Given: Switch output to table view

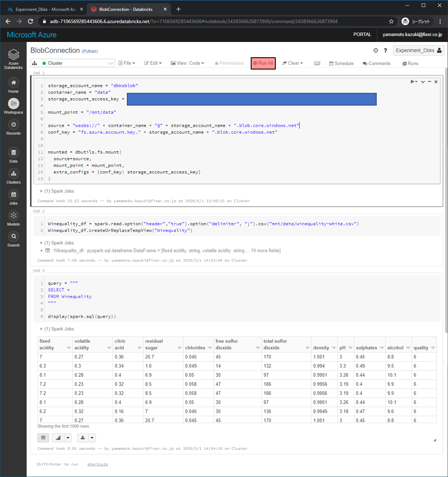Looking at the screenshot, I should [43, 438].
